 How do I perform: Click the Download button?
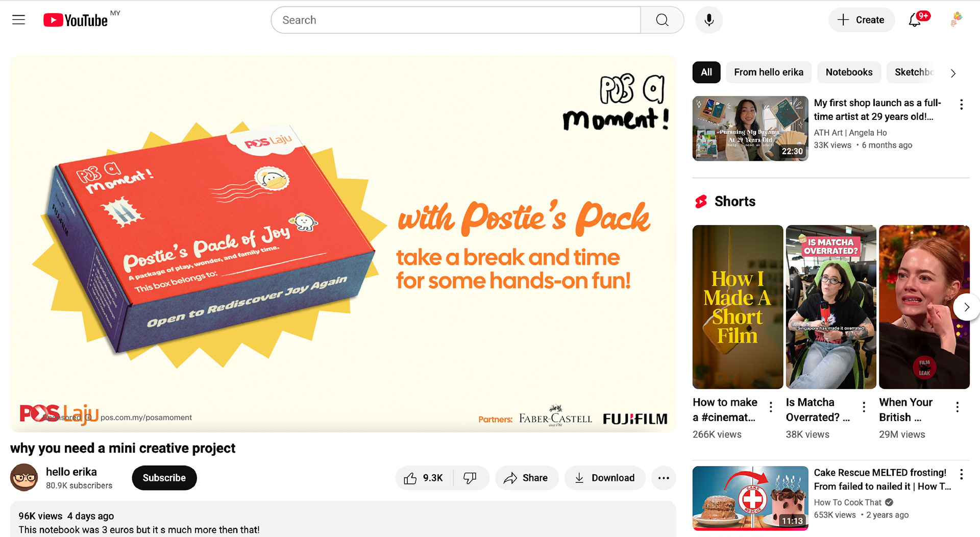pos(605,478)
